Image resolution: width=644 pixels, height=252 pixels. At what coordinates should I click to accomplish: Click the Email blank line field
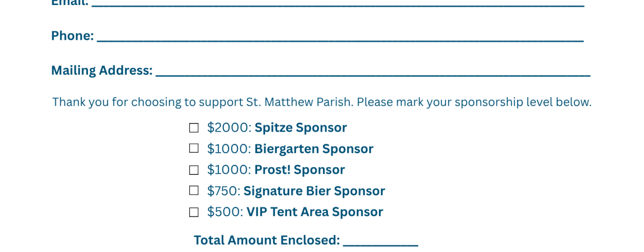[338, 4]
